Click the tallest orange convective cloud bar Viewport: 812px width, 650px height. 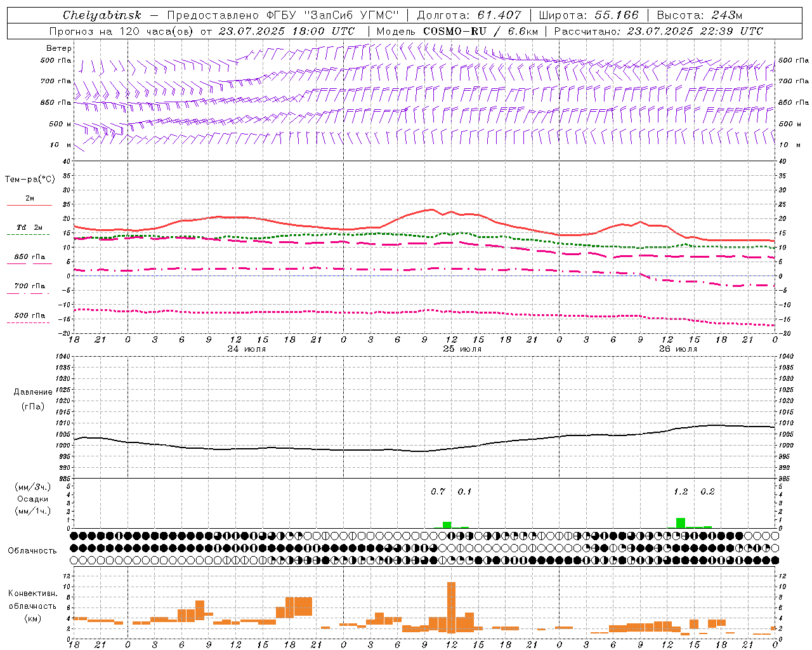tap(452, 607)
